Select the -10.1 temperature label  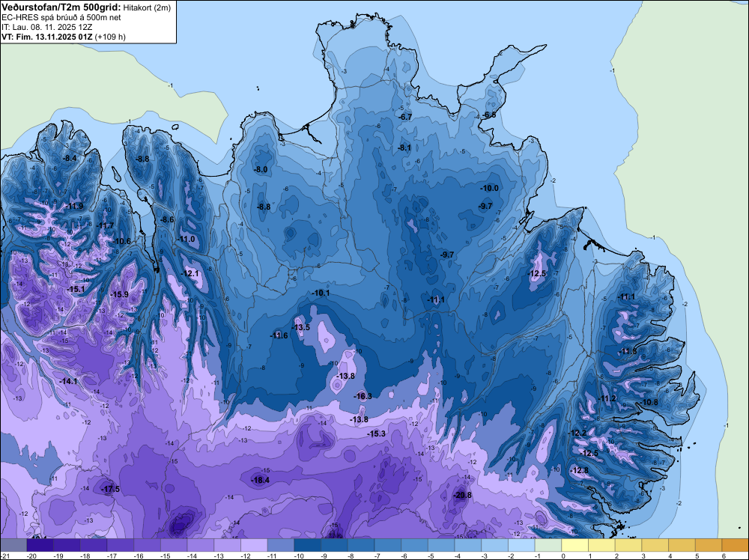320,293
